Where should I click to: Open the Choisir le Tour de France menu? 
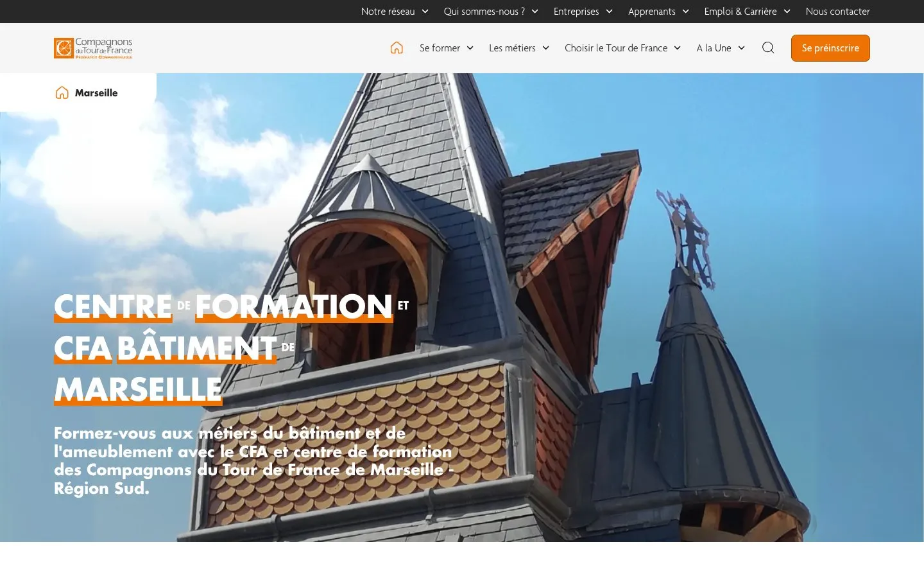[x=616, y=48]
